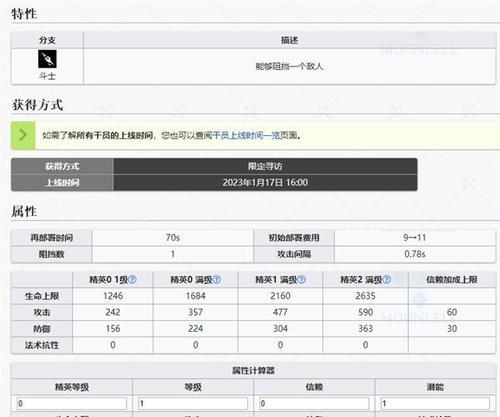Click the 特性 section heading

pos(24,14)
